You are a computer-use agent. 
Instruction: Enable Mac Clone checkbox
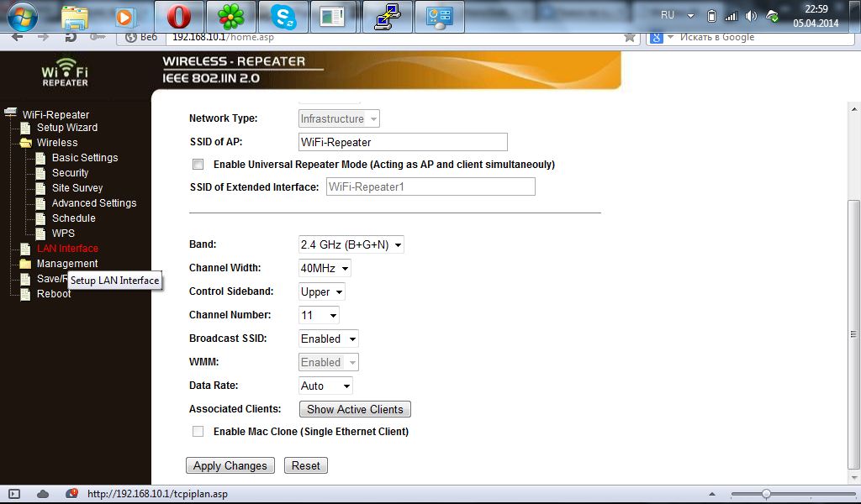198,432
